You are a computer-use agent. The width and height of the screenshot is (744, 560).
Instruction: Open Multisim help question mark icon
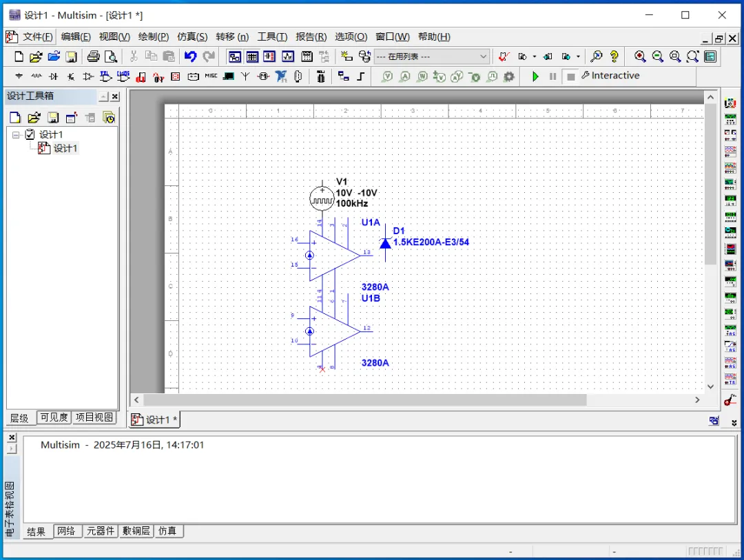(614, 56)
